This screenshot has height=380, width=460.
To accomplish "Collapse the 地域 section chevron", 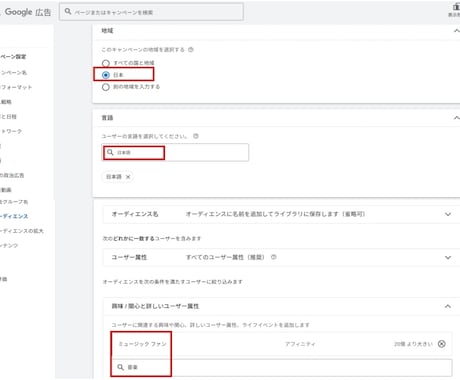I will [456, 31].
